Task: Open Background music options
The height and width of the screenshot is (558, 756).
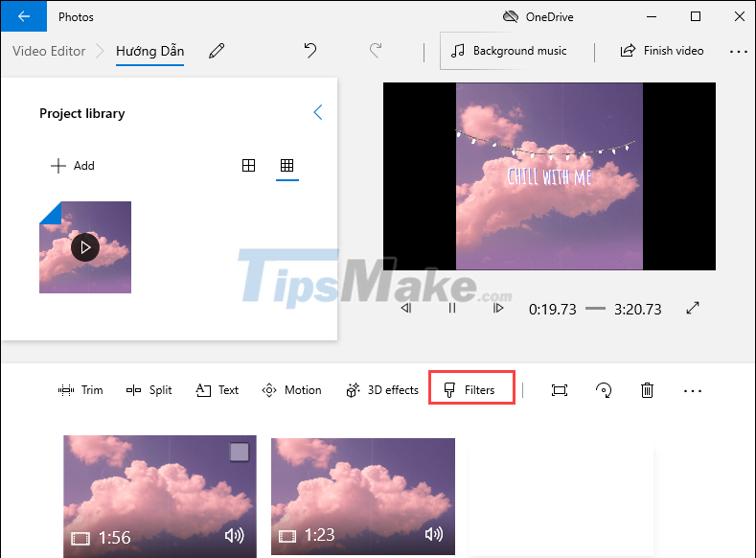Action: click(x=509, y=51)
